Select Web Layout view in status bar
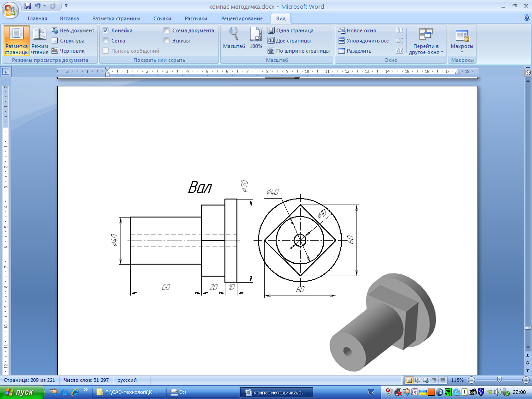Viewport: 532px width, 399px height. click(426, 381)
